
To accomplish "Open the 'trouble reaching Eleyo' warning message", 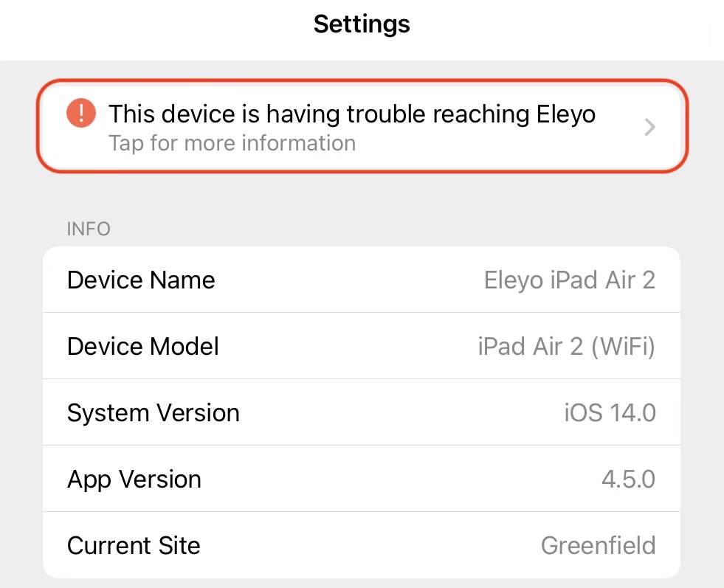I will point(352,114).
